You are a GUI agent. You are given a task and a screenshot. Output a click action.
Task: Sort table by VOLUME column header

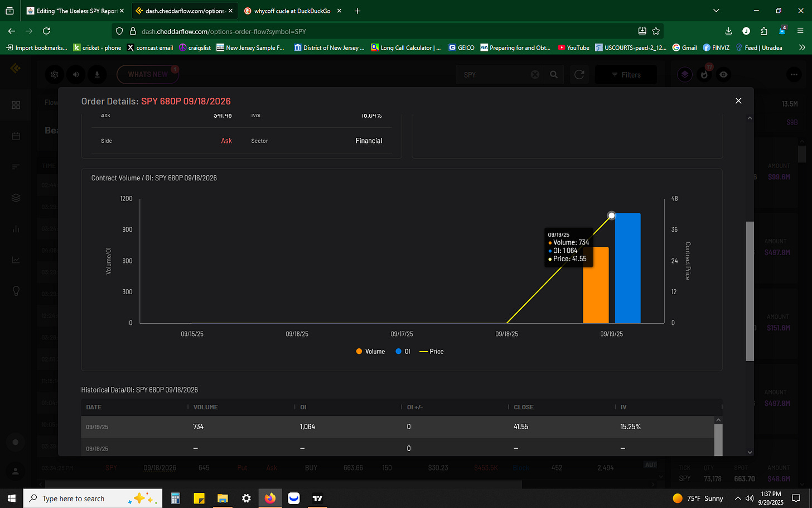(205, 407)
